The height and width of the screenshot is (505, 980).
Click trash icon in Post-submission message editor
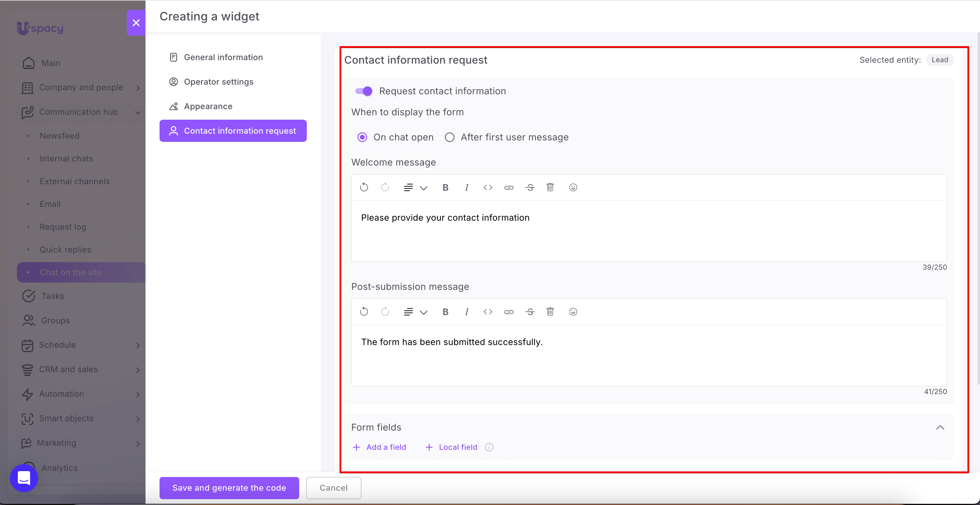[550, 311]
